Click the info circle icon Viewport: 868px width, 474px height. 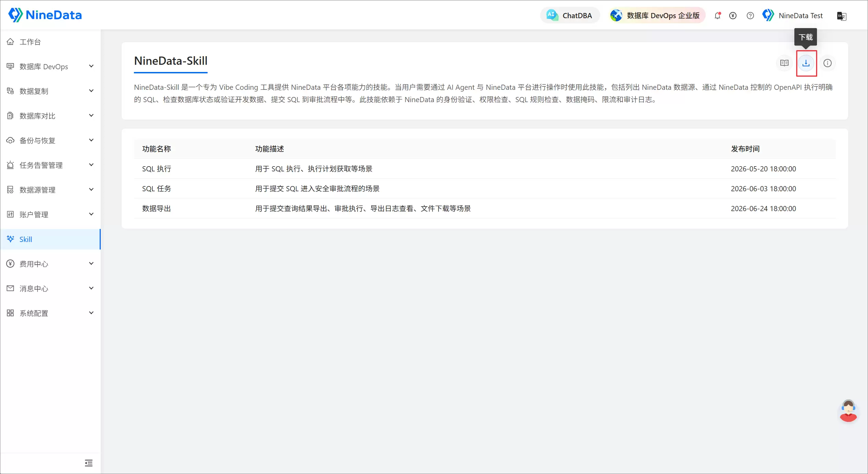[828, 63]
